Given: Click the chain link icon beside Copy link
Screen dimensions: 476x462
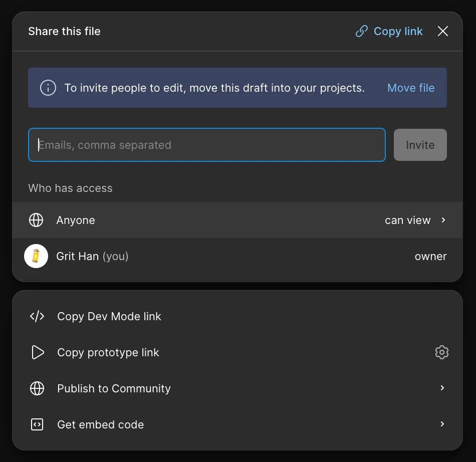Looking at the screenshot, I should point(361,32).
